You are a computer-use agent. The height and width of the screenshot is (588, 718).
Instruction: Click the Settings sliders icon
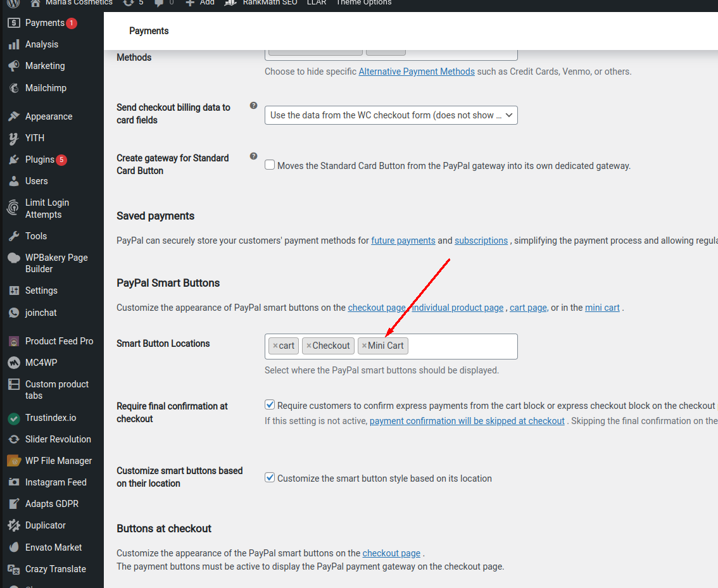pos(14,291)
